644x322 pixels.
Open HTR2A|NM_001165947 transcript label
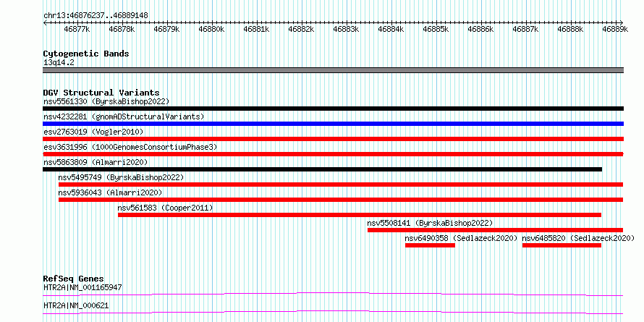click(x=82, y=287)
